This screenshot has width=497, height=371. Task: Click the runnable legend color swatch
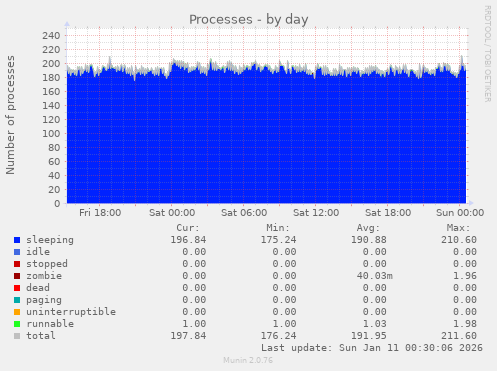click(x=17, y=324)
